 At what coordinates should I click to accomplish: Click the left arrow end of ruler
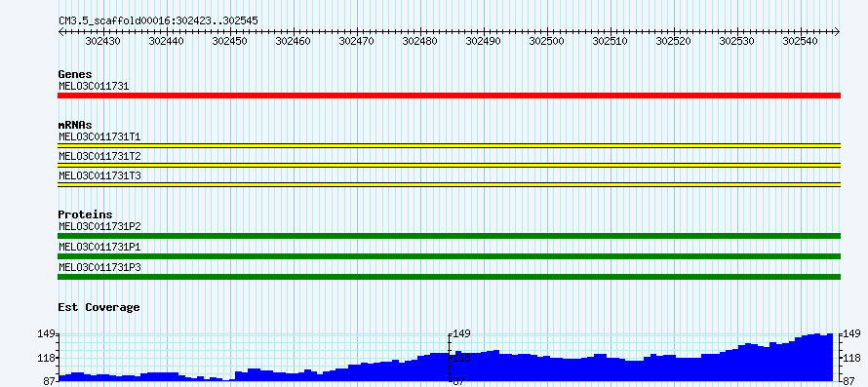click(60, 32)
